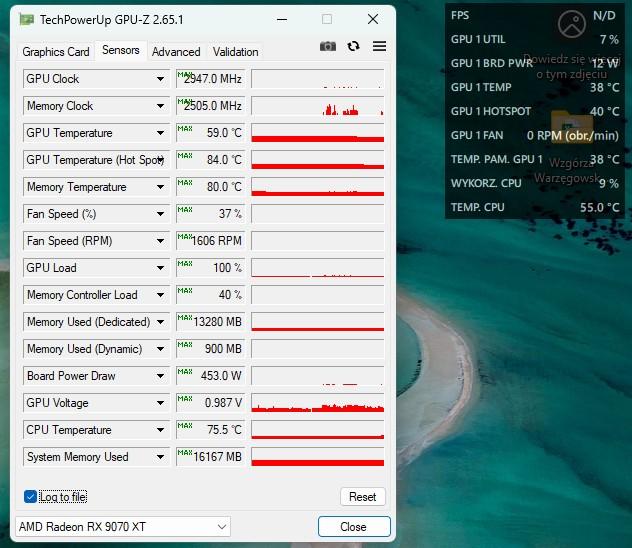Open the Validation tab
Image resolution: width=632 pixels, height=548 pixels.
[x=235, y=52]
